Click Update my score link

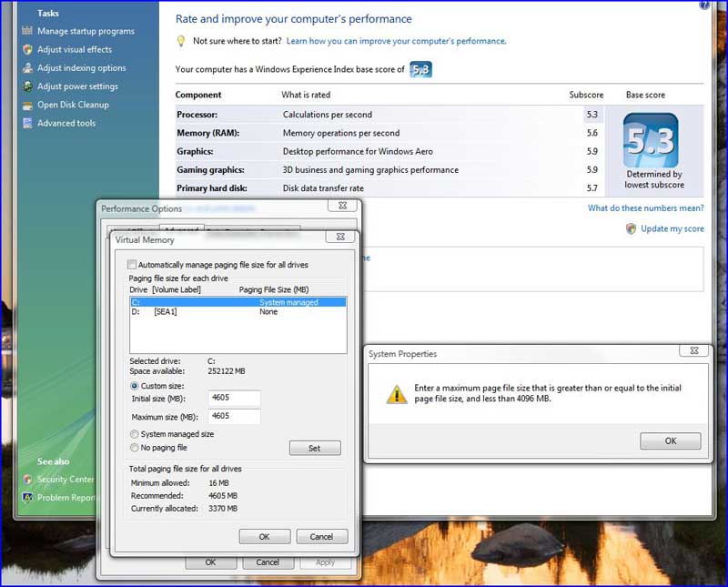672,228
